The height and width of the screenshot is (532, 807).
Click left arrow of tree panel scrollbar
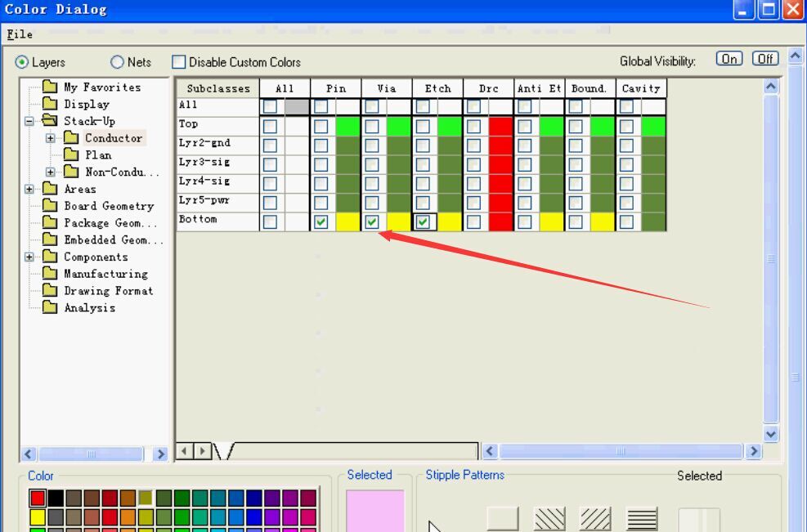pyautogui.click(x=29, y=454)
